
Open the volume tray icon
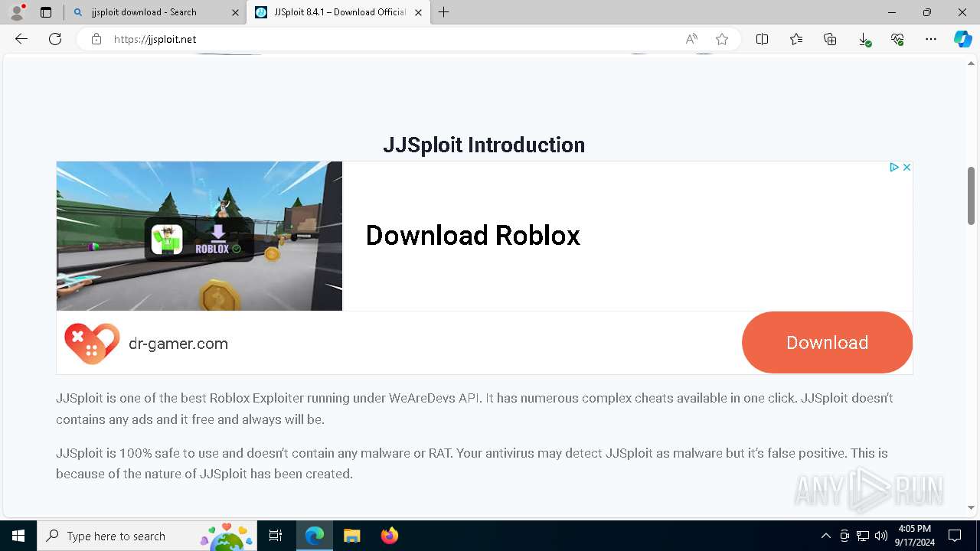(881, 536)
